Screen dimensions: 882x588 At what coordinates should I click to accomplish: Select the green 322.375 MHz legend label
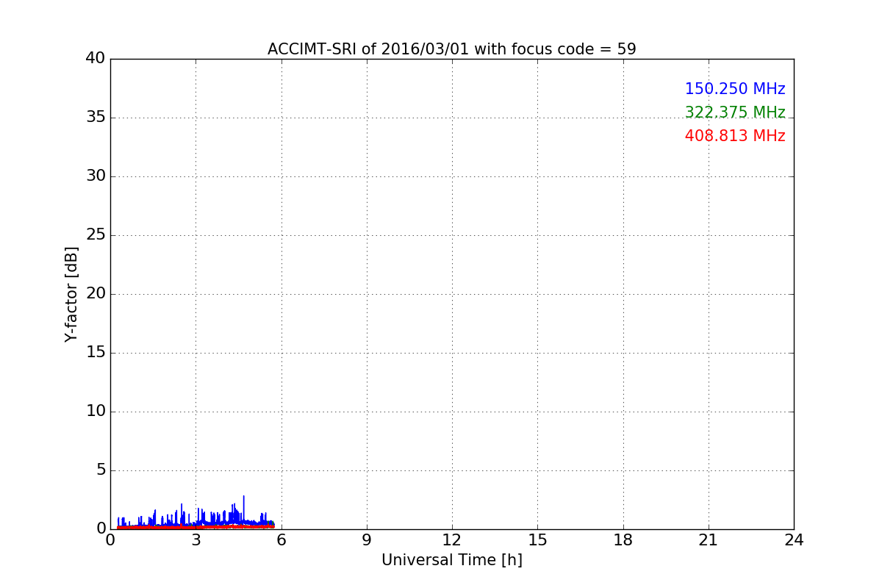coord(735,112)
